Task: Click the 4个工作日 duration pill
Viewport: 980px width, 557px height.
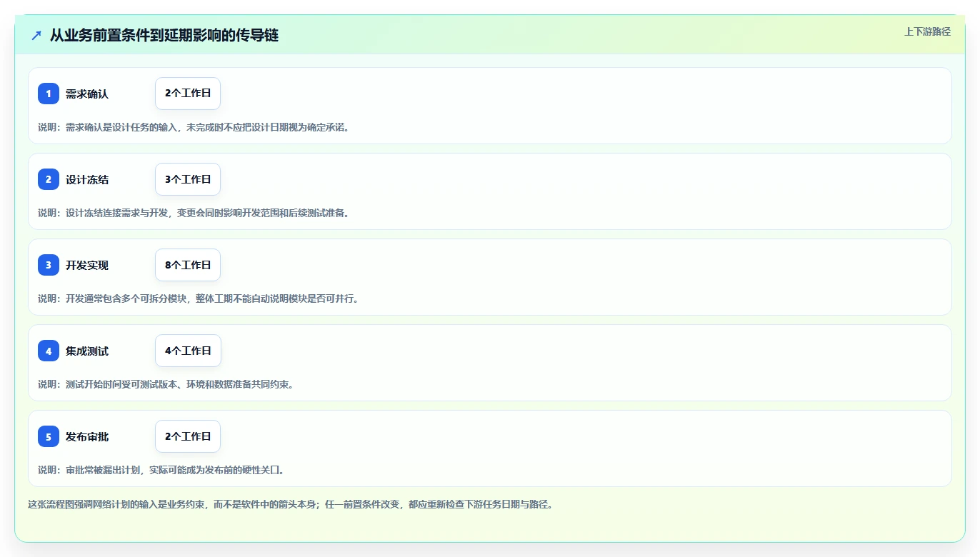Action: point(188,351)
